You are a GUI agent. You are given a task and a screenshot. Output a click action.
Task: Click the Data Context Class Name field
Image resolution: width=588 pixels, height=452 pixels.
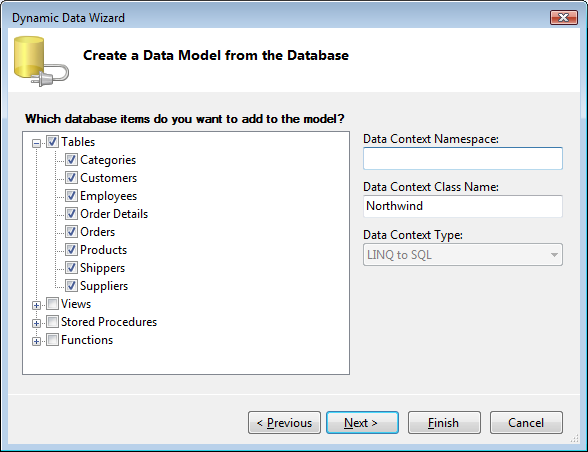pos(463,206)
